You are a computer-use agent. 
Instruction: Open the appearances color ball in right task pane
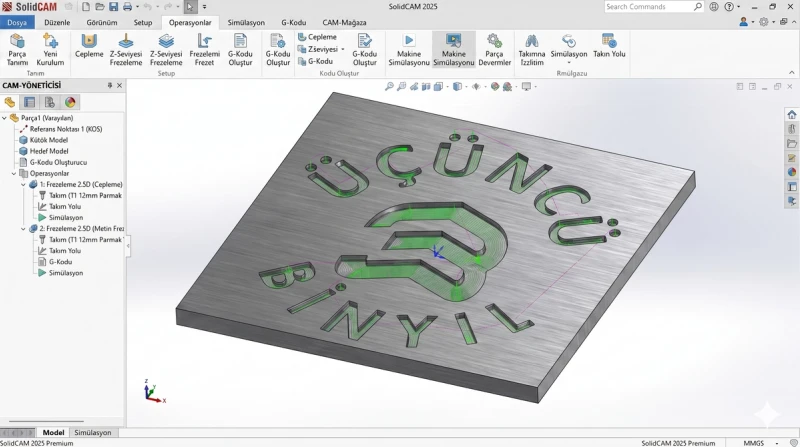(x=791, y=172)
